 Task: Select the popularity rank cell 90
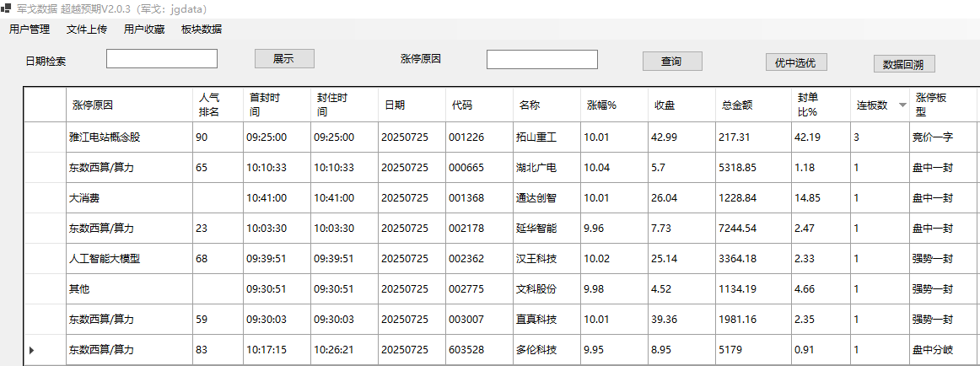click(218, 137)
